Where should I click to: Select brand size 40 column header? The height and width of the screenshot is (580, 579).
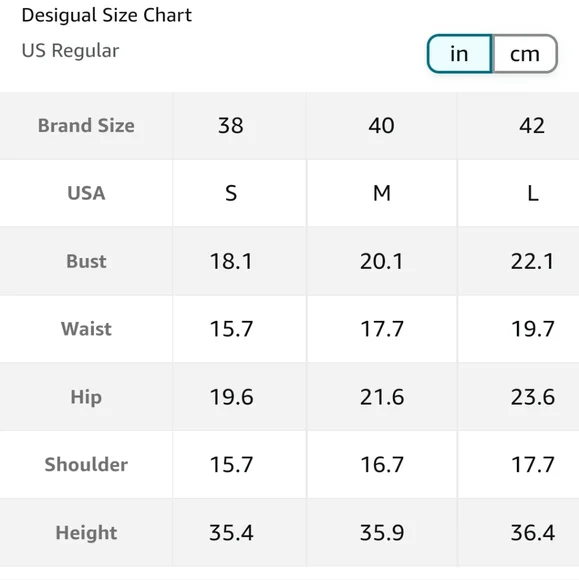point(381,126)
